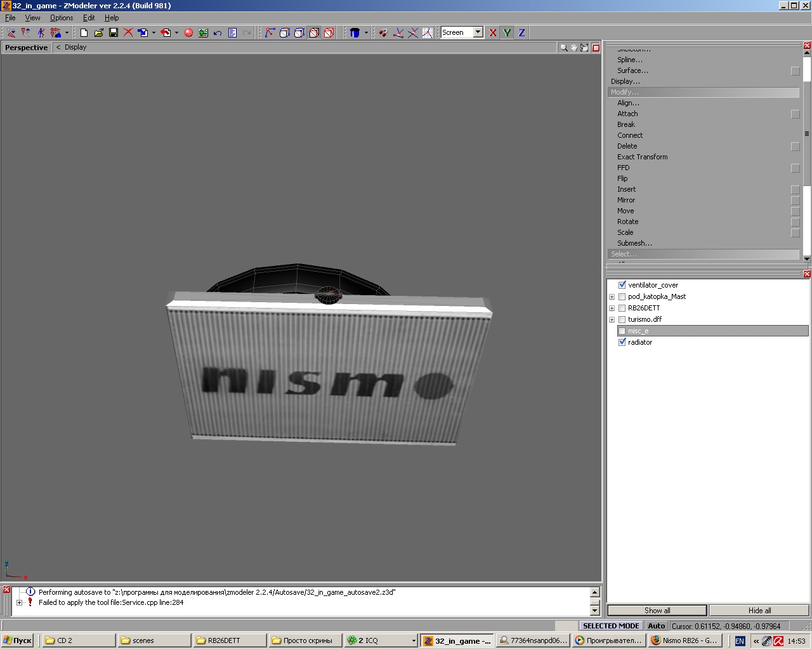
Task: Click the message log scroll-down arrow
Action: 594,611
